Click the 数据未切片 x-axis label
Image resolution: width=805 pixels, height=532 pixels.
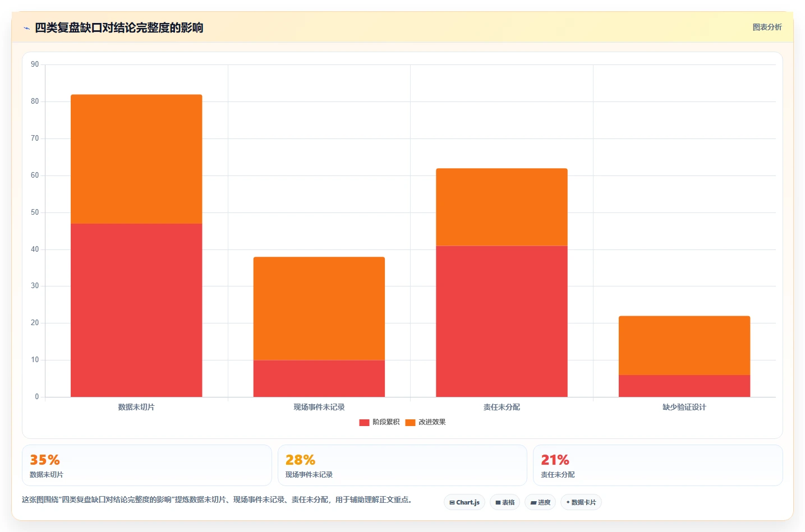(136, 407)
